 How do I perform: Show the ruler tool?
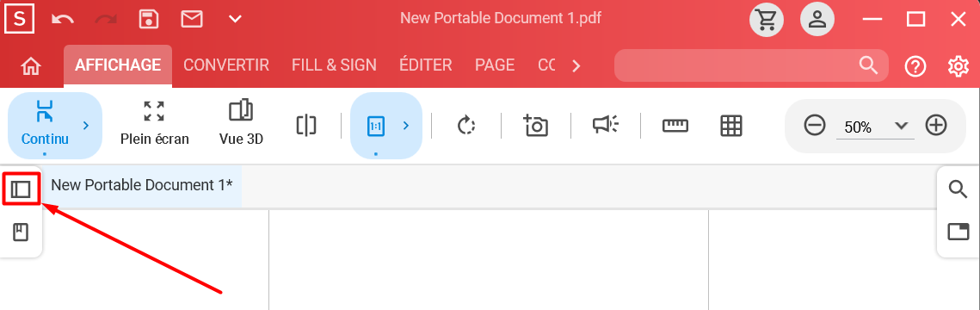675,126
